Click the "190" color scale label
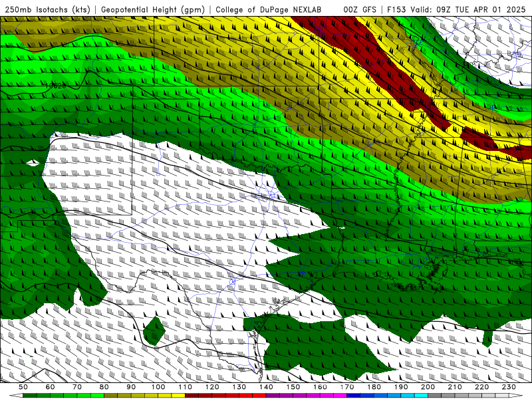The image size is (532, 399). (401, 387)
